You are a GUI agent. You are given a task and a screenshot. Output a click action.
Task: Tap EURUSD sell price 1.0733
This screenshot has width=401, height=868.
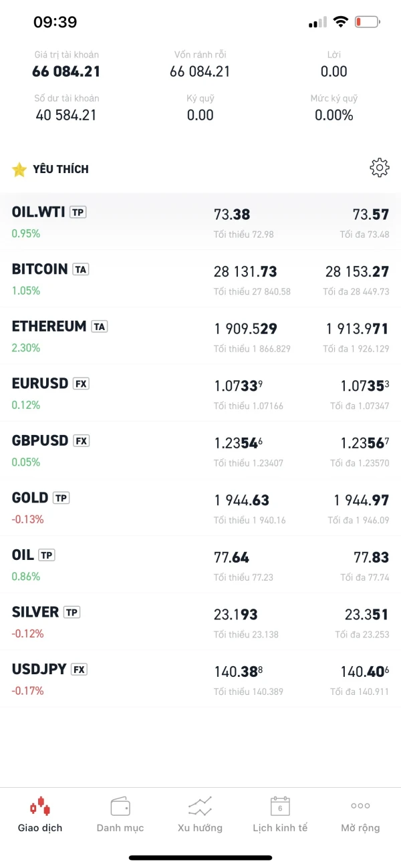(238, 386)
